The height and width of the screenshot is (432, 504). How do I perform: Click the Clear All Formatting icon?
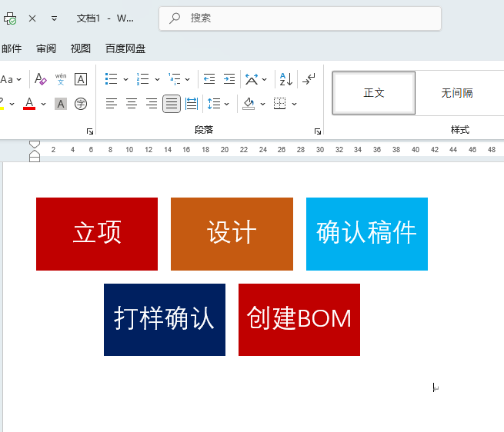(x=41, y=79)
